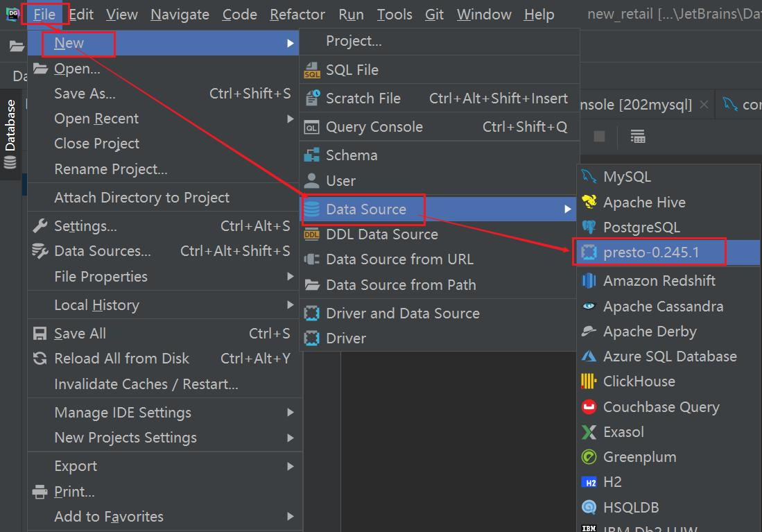The height and width of the screenshot is (532, 762).
Task: Expand the Local History submenu arrow
Action: (290, 305)
